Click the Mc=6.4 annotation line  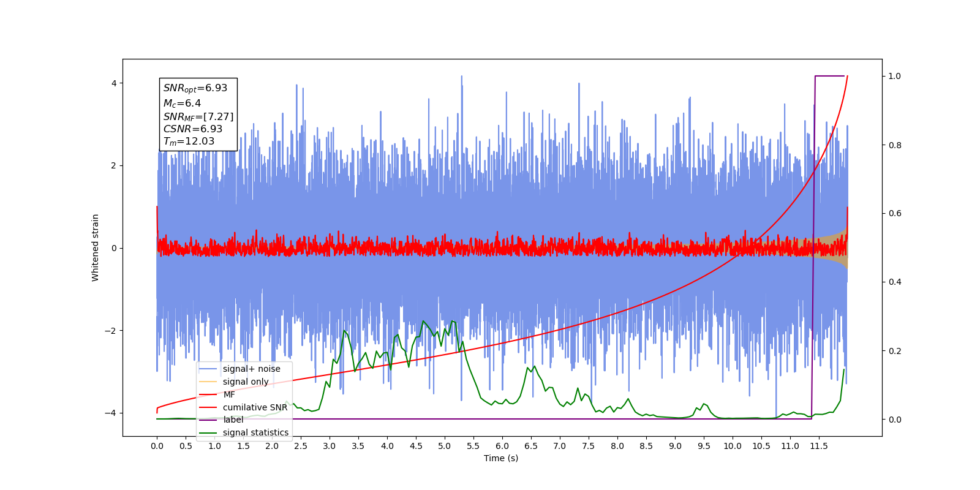click(x=182, y=104)
